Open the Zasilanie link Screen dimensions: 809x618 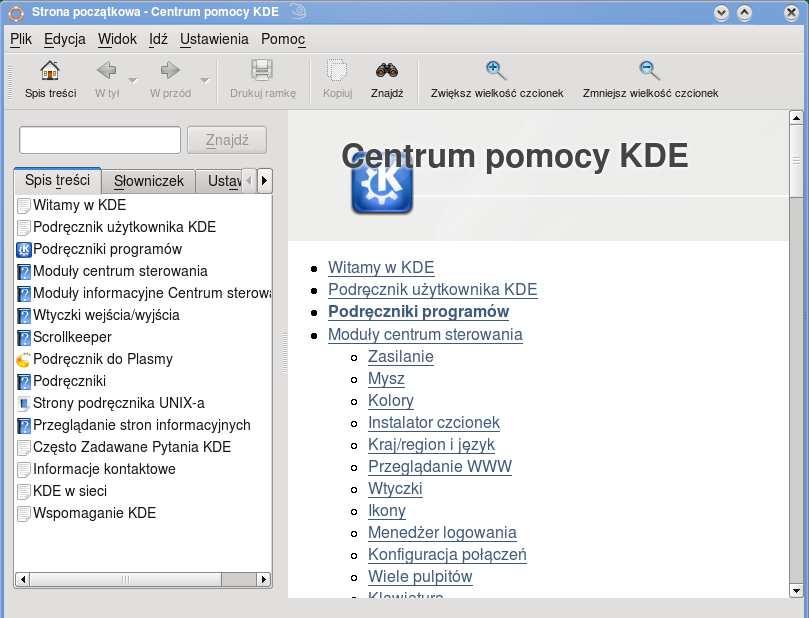point(400,357)
